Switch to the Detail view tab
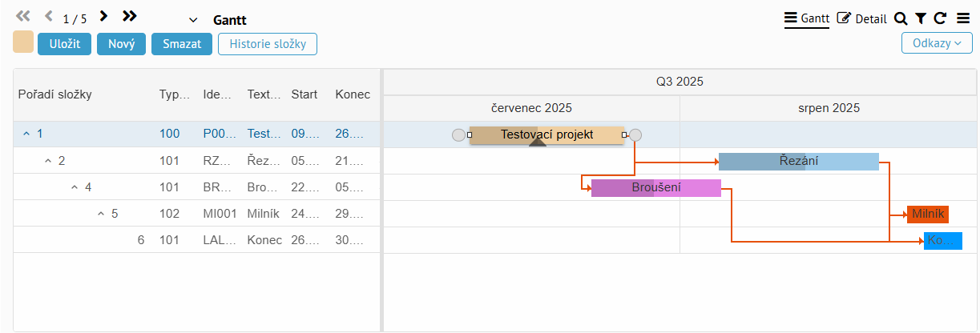 tap(861, 18)
